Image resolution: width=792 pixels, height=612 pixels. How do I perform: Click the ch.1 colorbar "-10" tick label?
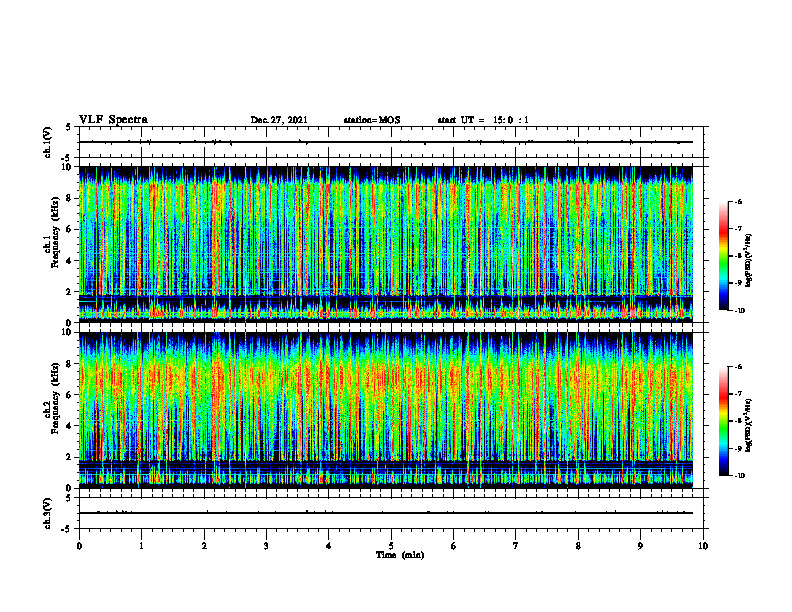(739, 311)
